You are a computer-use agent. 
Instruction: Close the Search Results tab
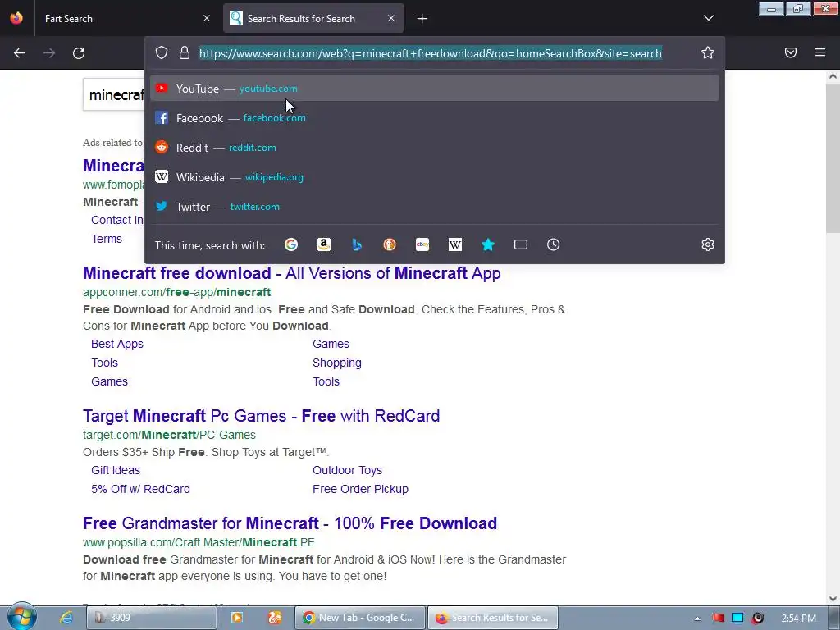click(x=391, y=18)
